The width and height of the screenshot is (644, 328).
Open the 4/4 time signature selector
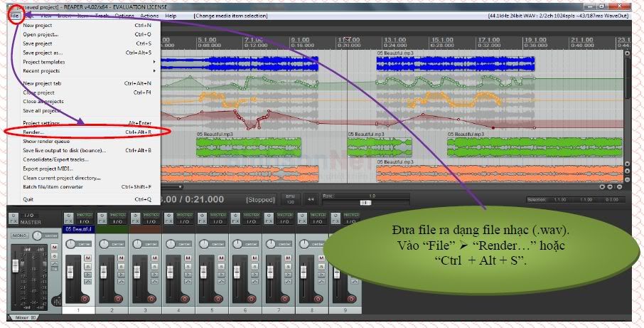pyautogui.click(x=311, y=199)
